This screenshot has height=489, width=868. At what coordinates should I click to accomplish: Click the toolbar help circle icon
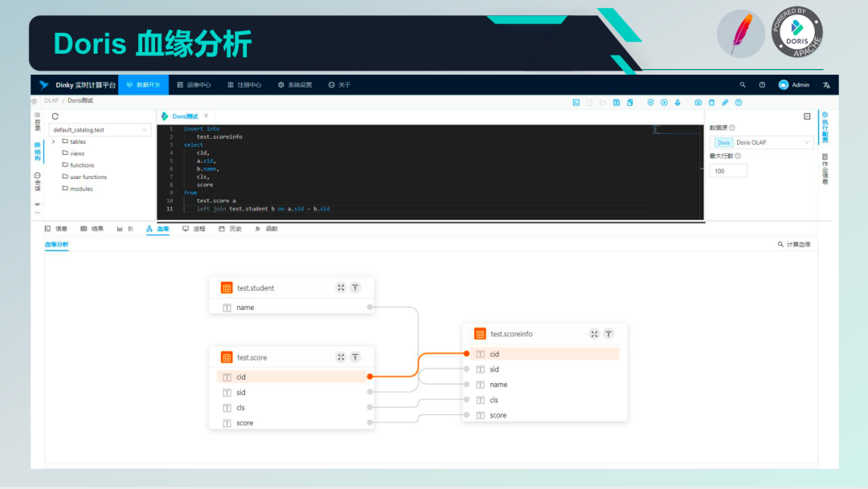point(739,102)
